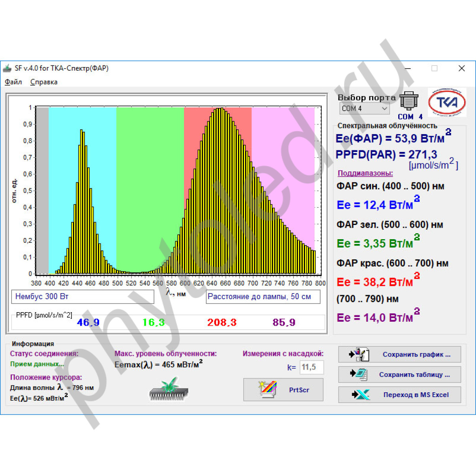This screenshot has height=476, width=476.
Task: Click the save table icon
Action: coord(359,374)
